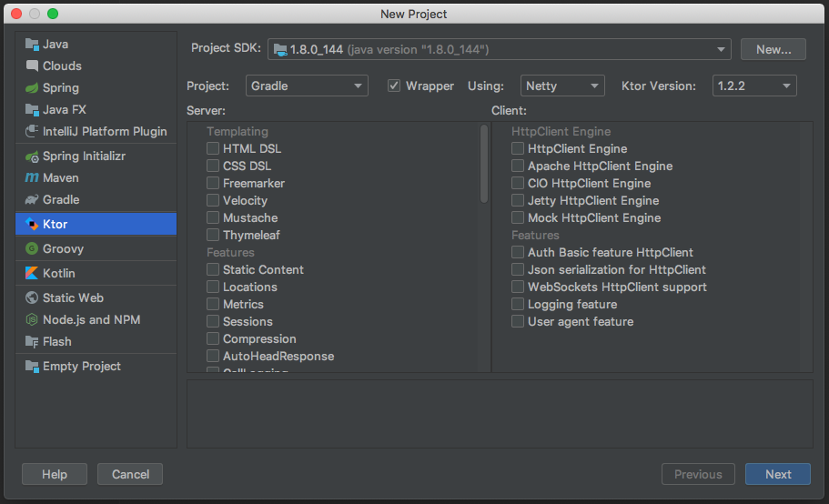This screenshot has width=829, height=504.
Task: Check the User agent feature
Action: (x=518, y=322)
